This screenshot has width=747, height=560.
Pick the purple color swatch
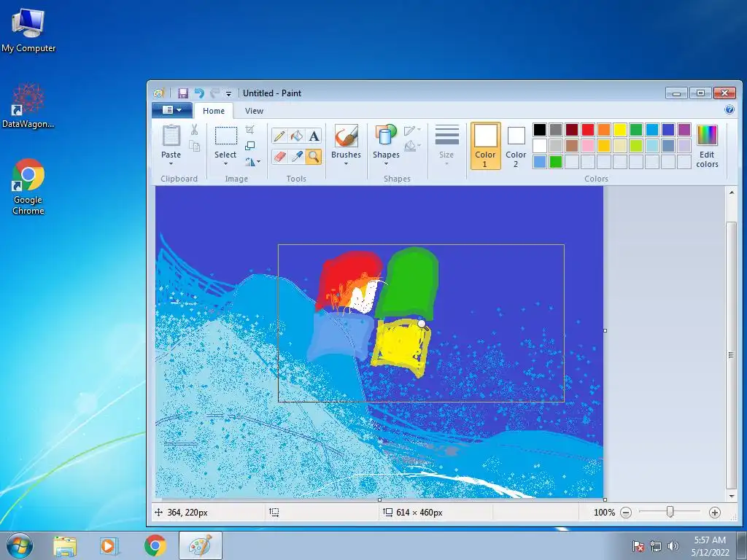point(684,130)
